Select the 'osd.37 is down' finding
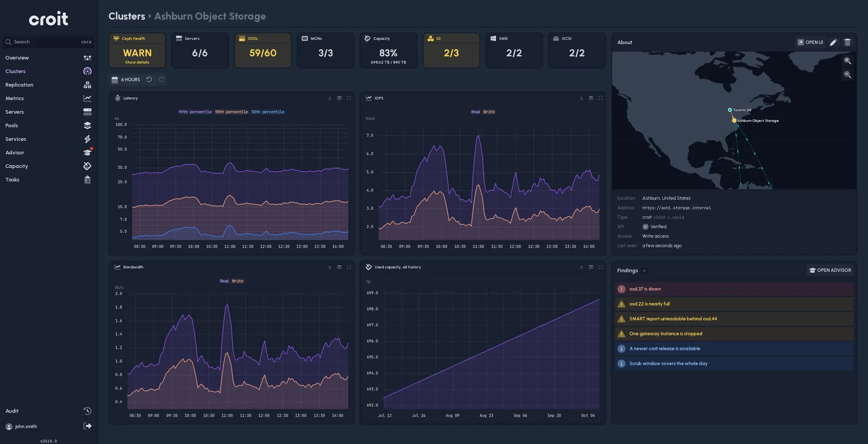This screenshot has height=444, width=868. [734, 289]
